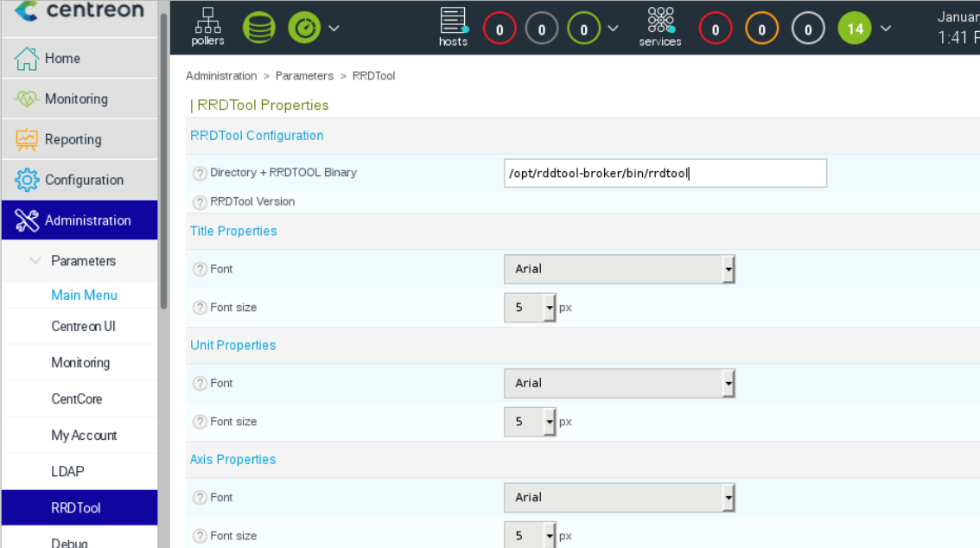
Task: Collapse the Parameters submenu
Action: [35, 261]
